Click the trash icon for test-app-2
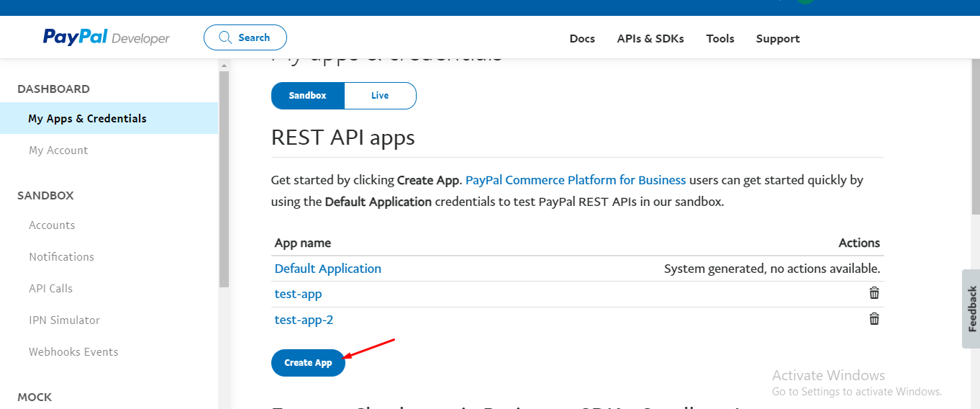This screenshot has height=409, width=980. pyautogui.click(x=874, y=319)
